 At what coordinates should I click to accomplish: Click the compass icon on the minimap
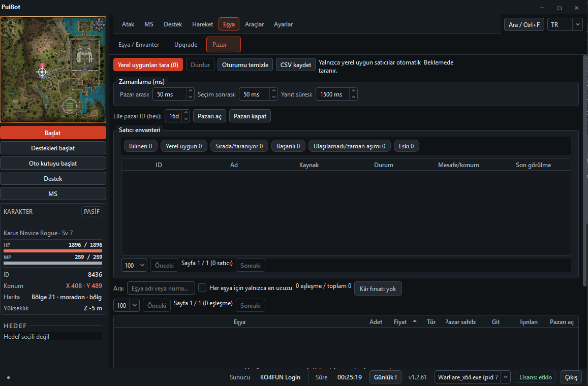click(x=99, y=24)
